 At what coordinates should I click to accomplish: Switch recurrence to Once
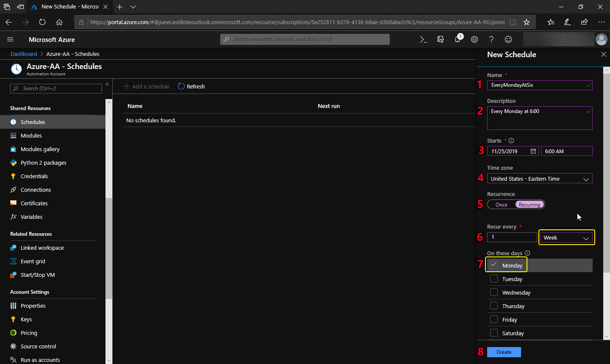point(502,205)
